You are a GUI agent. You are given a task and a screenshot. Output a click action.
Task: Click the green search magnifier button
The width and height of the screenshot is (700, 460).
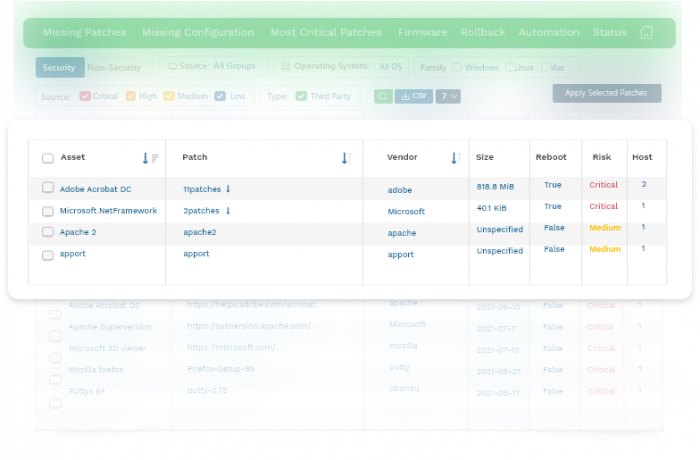383,96
